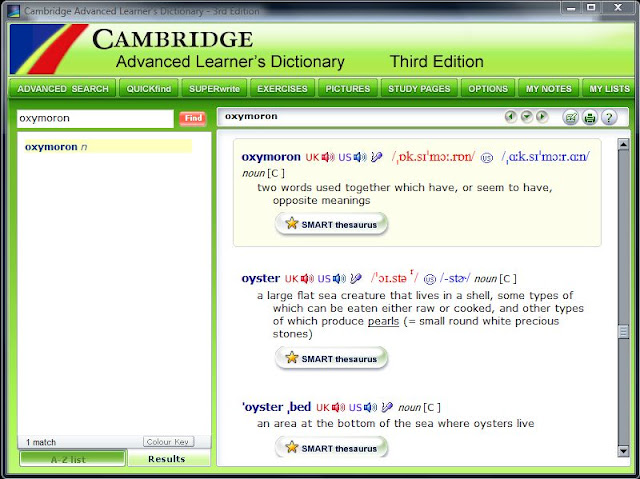Click the red Find button
This screenshot has height=479, width=640.
tap(193, 118)
